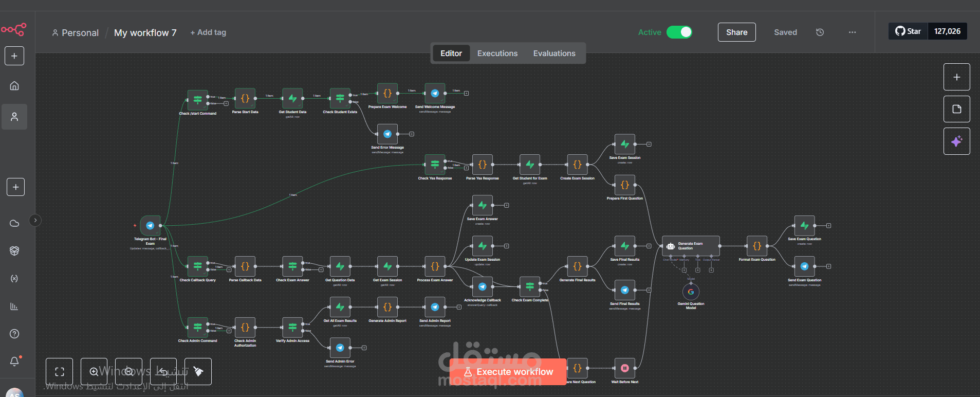Select the Prepare First Question node

pos(625,185)
